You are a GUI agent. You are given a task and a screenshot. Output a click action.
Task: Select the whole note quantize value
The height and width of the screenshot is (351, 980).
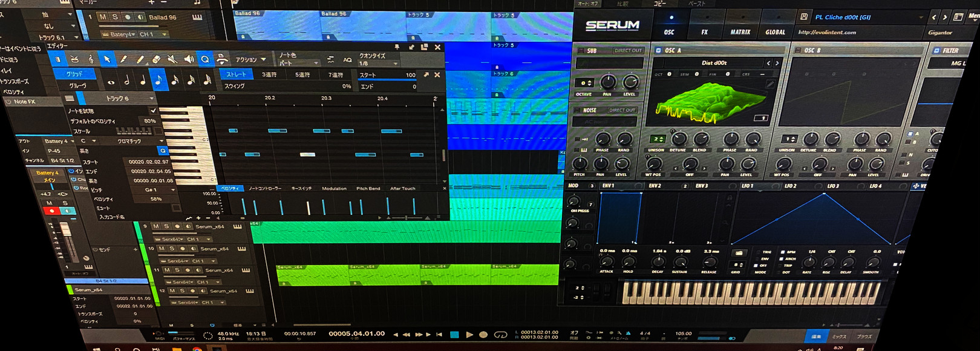pos(111,82)
